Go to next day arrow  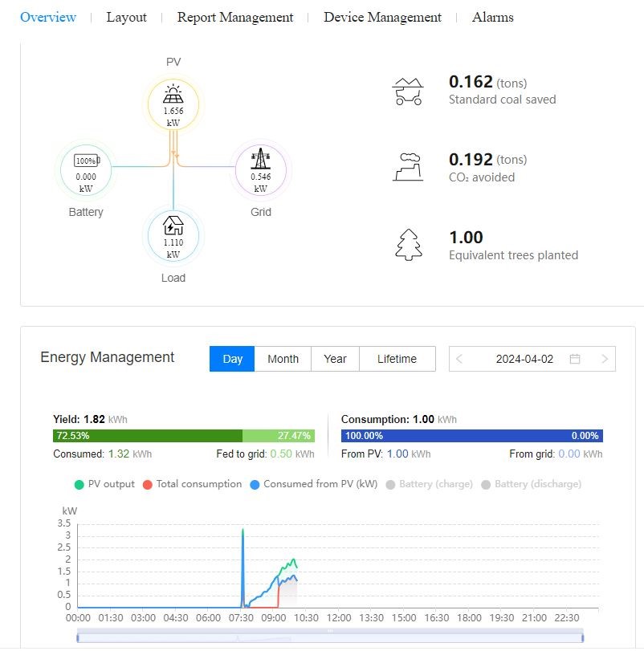pyautogui.click(x=605, y=359)
